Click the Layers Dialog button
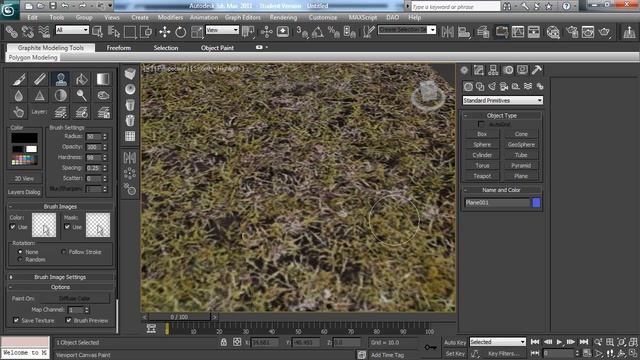Screen dimensions: 640x360 point(24,192)
